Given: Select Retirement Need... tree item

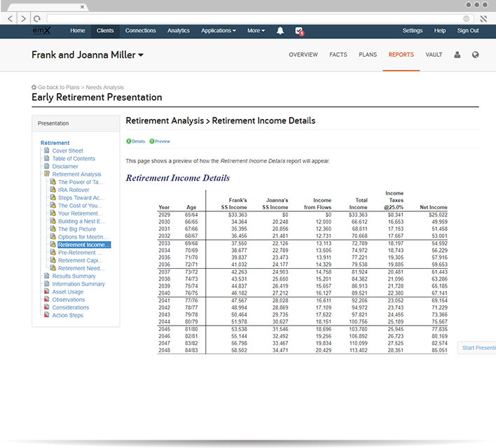Looking at the screenshot, I should click(x=81, y=268).
